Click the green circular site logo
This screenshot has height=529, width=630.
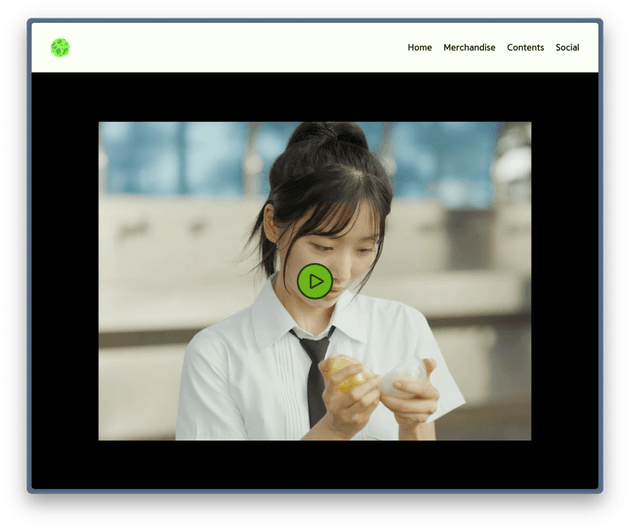(60, 47)
